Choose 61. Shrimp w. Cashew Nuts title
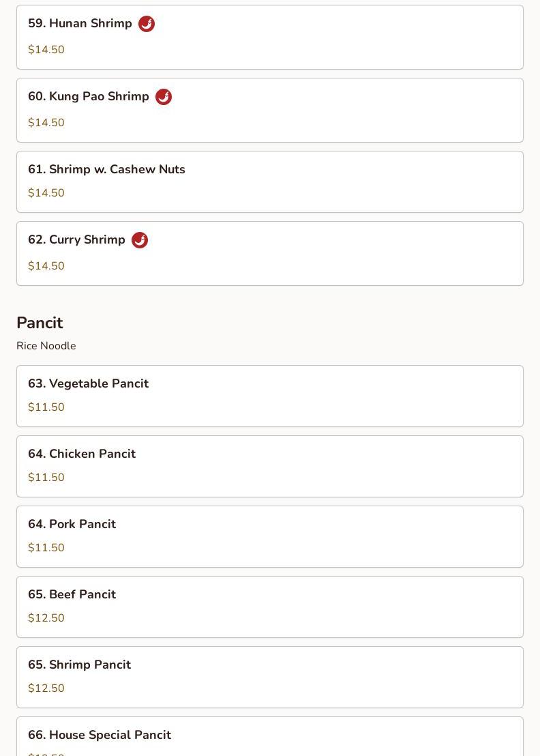The height and width of the screenshot is (756, 540). 106,169
